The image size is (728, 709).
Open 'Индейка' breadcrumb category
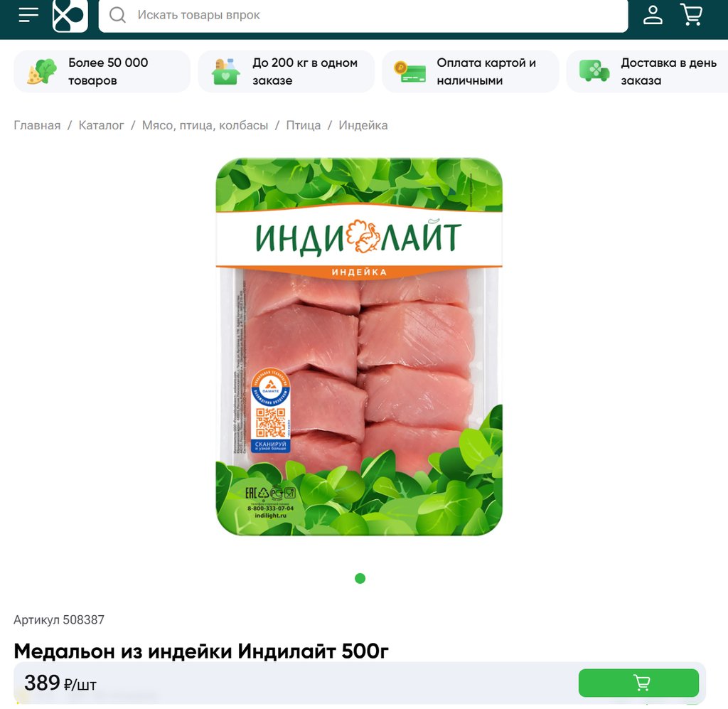pyautogui.click(x=363, y=125)
